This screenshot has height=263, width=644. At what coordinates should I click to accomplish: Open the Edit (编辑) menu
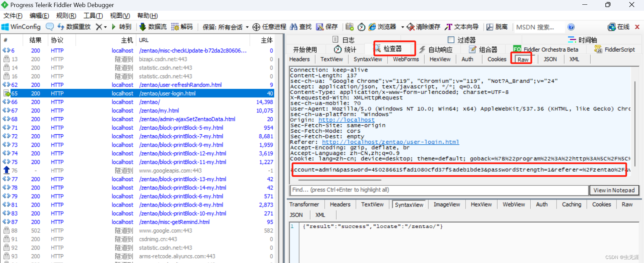[39, 15]
